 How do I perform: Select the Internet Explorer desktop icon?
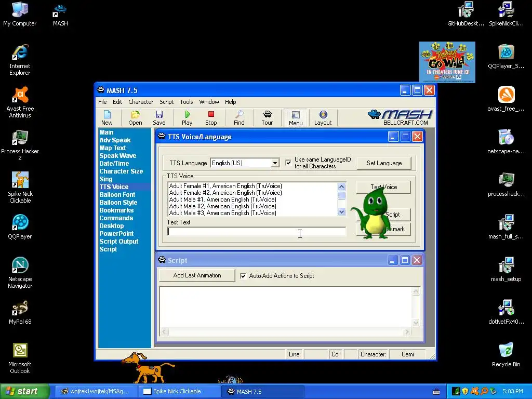(20, 60)
